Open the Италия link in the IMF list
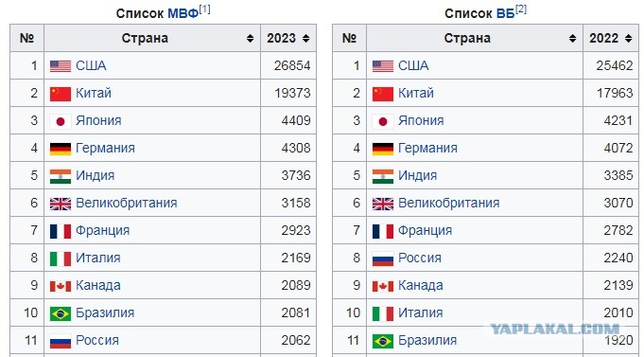 coord(97,258)
